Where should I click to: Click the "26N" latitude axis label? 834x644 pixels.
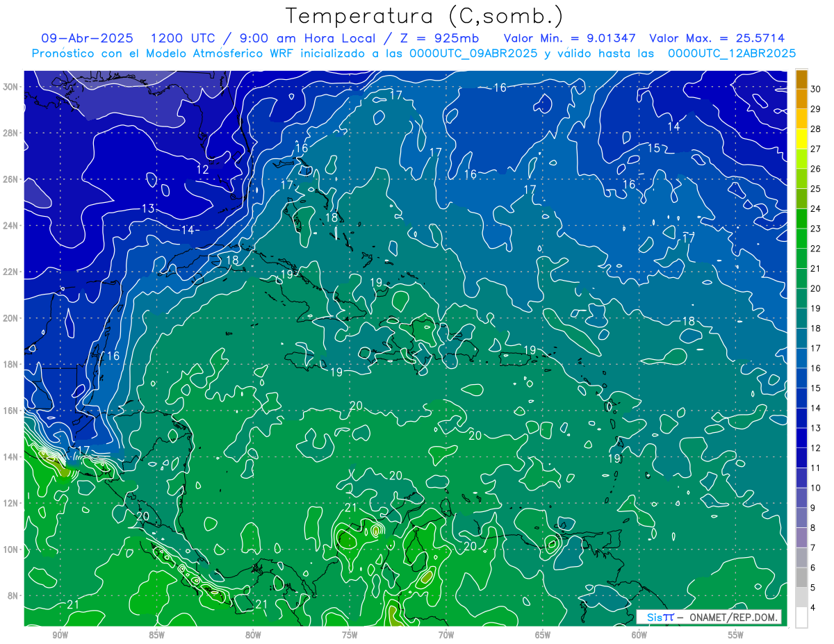click(x=12, y=179)
